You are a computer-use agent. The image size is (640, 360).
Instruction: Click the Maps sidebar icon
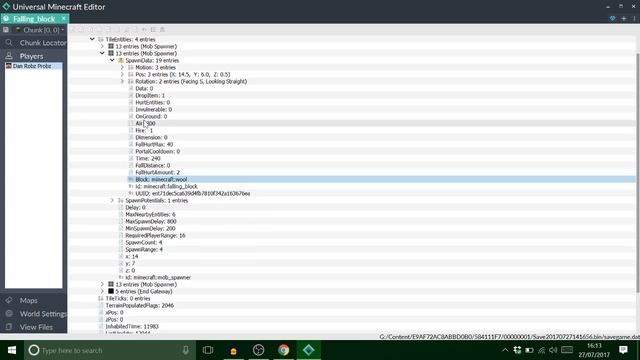(x=9, y=300)
